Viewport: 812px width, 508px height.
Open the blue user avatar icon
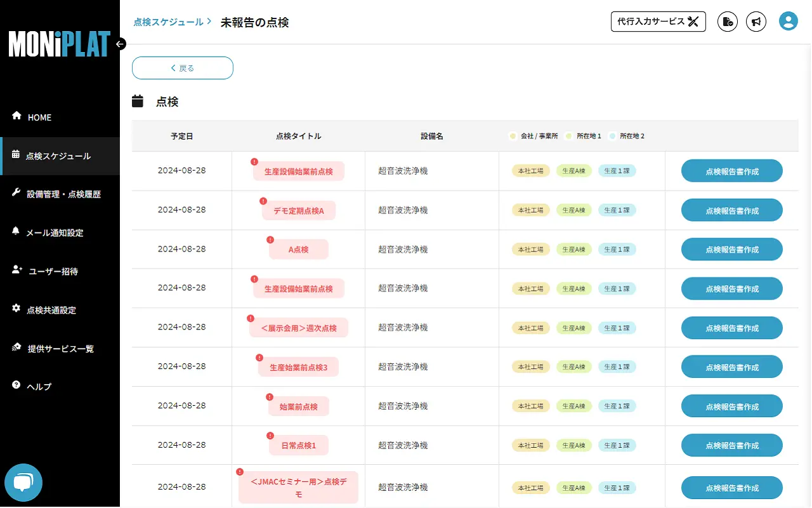(x=788, y=21)
